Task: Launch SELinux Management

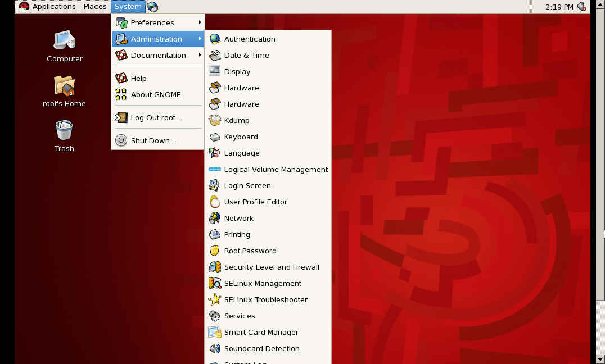Action: click(x=268, y=284)
